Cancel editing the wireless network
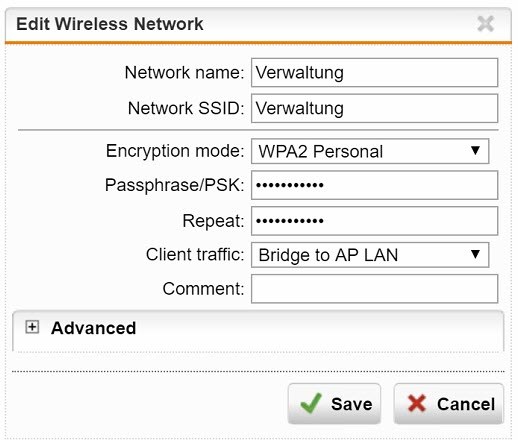 tap(449, 404)
